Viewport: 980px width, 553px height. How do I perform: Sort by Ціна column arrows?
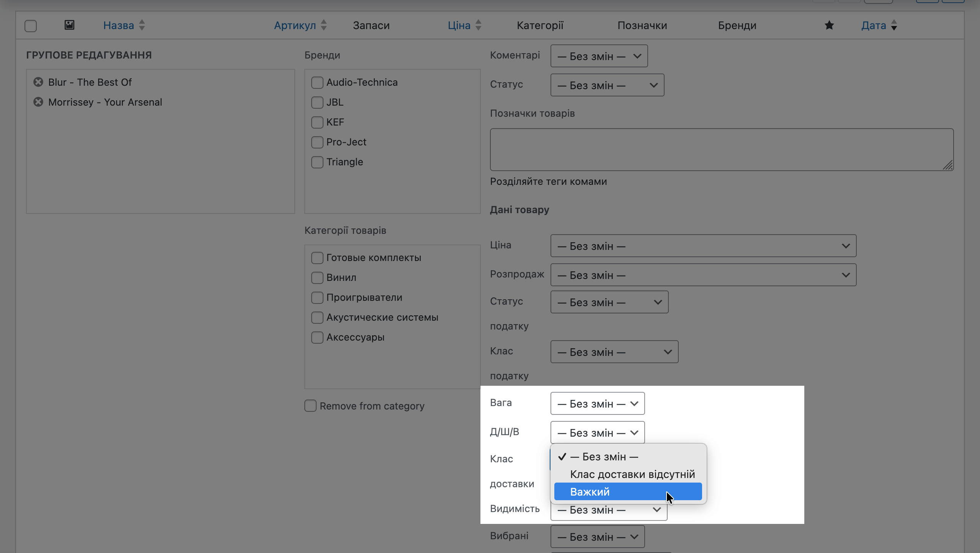coord(479,25)
